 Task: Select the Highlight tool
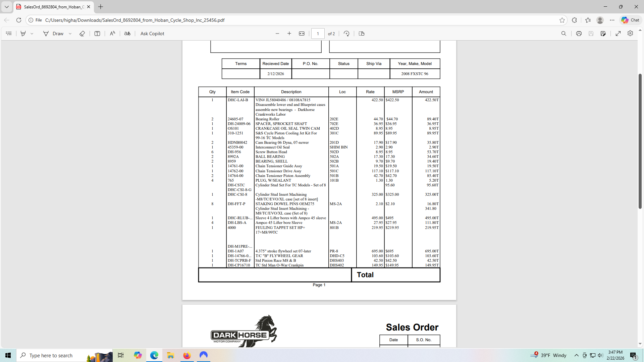click(x=23, y=34)
